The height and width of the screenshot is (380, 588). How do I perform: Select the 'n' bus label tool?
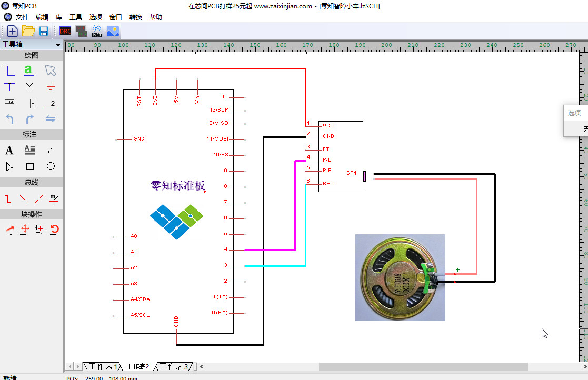54,198
